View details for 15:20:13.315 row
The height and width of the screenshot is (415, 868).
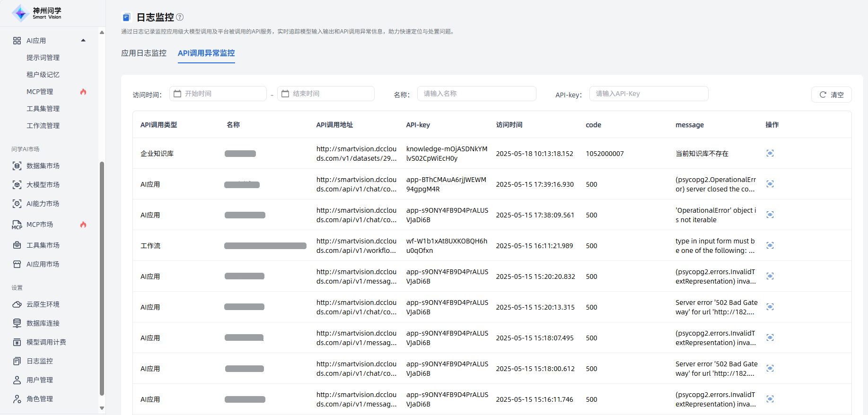tap(770, 307)
